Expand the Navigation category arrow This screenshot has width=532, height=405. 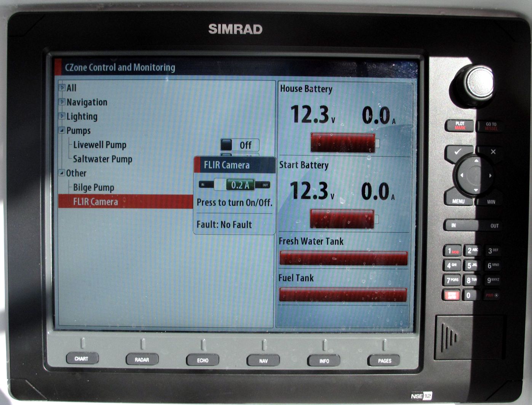tap(62, 102)
